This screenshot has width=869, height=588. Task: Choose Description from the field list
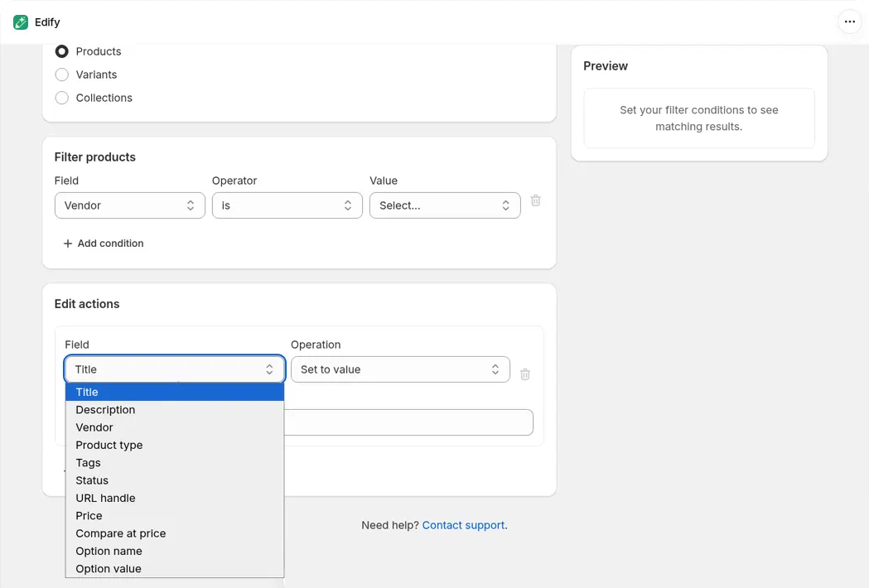[175, 410]
